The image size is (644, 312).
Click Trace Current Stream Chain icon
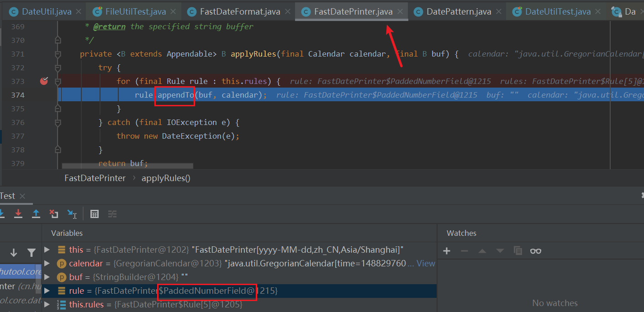(x=112, y=213)
